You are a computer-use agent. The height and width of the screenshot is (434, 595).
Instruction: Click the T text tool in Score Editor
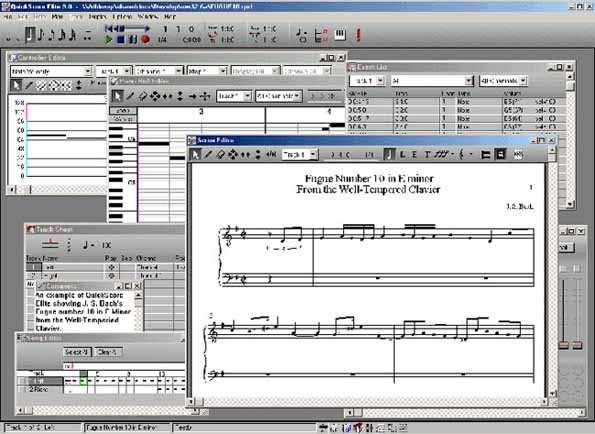click(427, 154)
